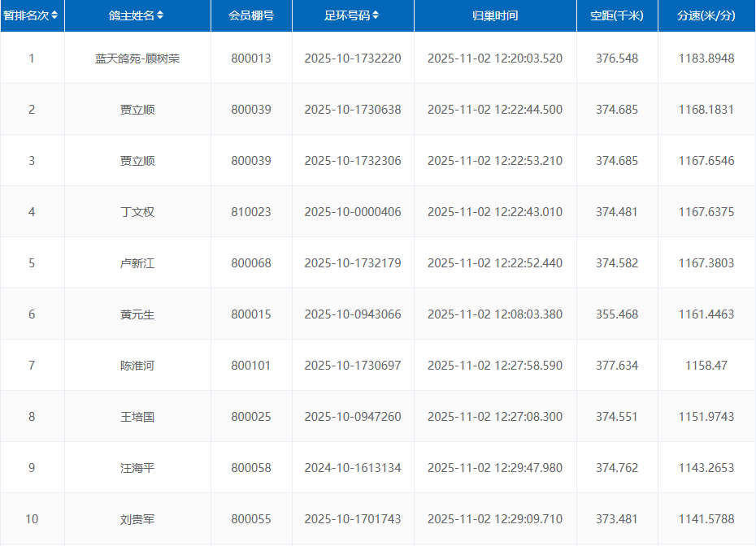Click ring number 2025-10-0943066

[x=353, y=314]
